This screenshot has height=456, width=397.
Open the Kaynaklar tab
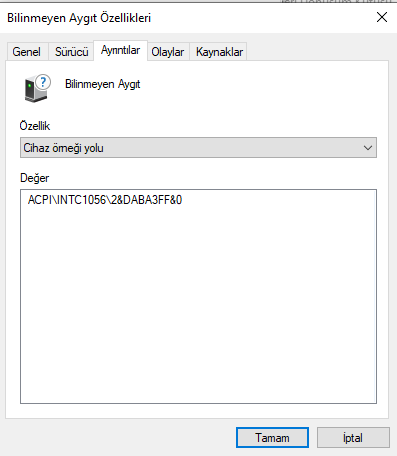coord(219,52)
